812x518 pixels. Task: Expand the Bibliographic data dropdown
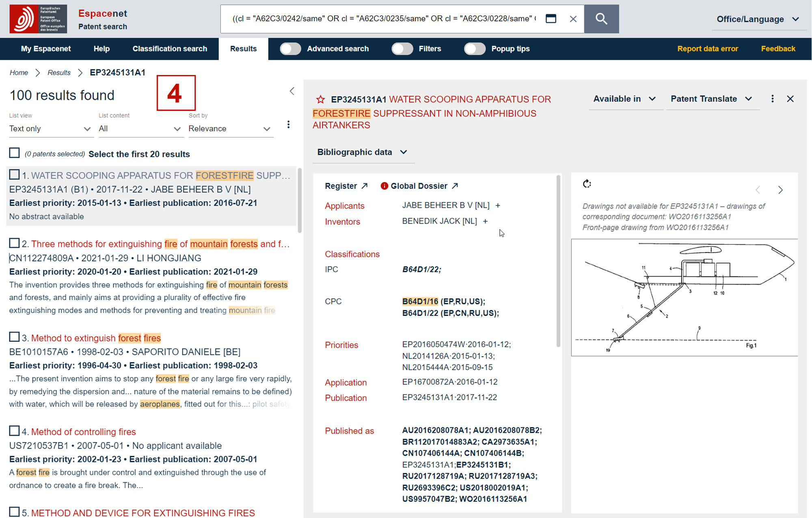pos(362,152)
